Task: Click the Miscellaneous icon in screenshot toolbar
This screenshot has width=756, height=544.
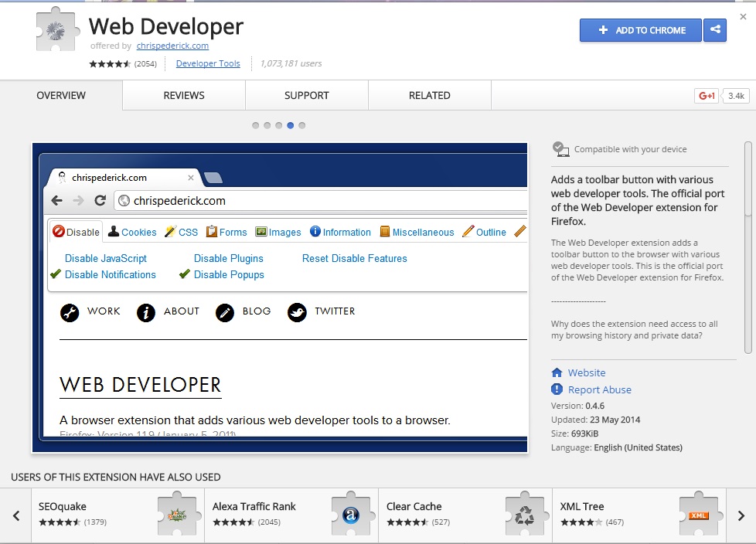Action: (x=385, y=232)
